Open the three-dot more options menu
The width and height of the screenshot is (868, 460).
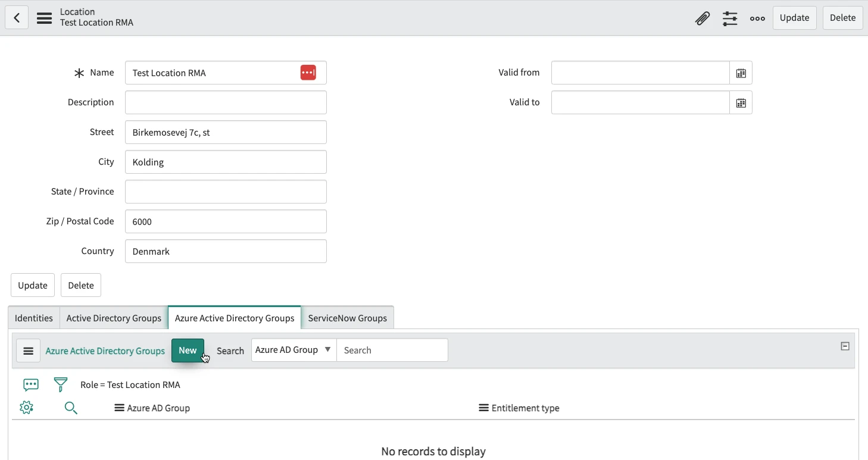point(757,18)
